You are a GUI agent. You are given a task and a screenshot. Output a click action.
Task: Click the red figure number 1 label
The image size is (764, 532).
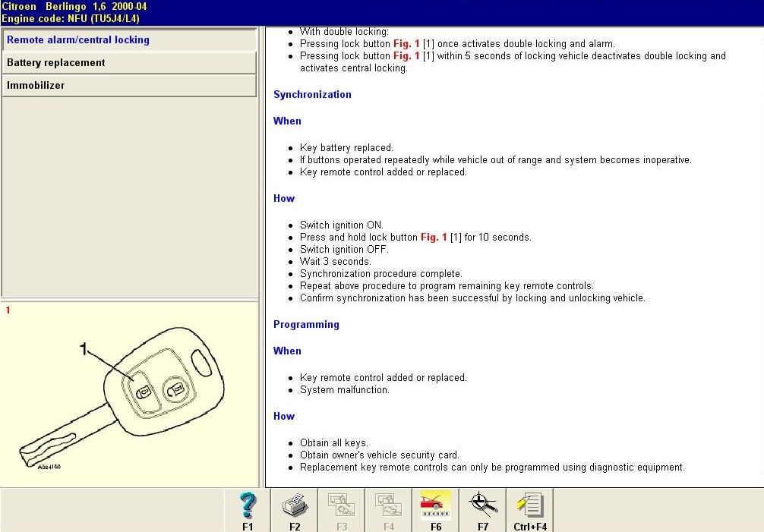(8, 310)
